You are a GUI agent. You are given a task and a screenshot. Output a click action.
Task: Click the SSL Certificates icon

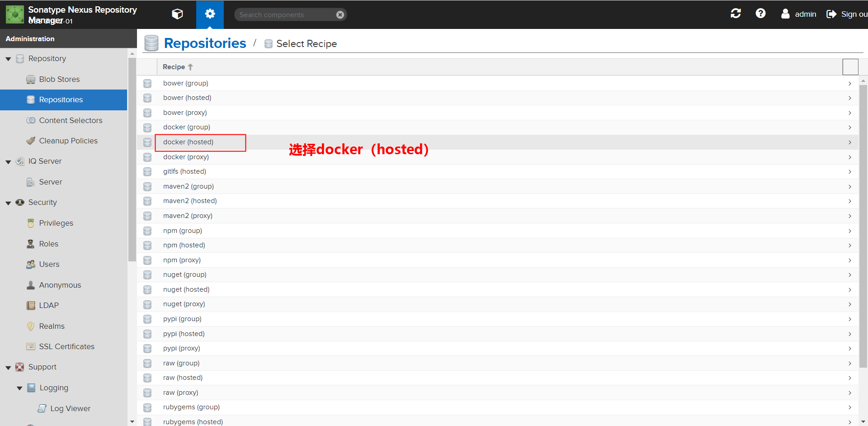[x=31, y=346]
